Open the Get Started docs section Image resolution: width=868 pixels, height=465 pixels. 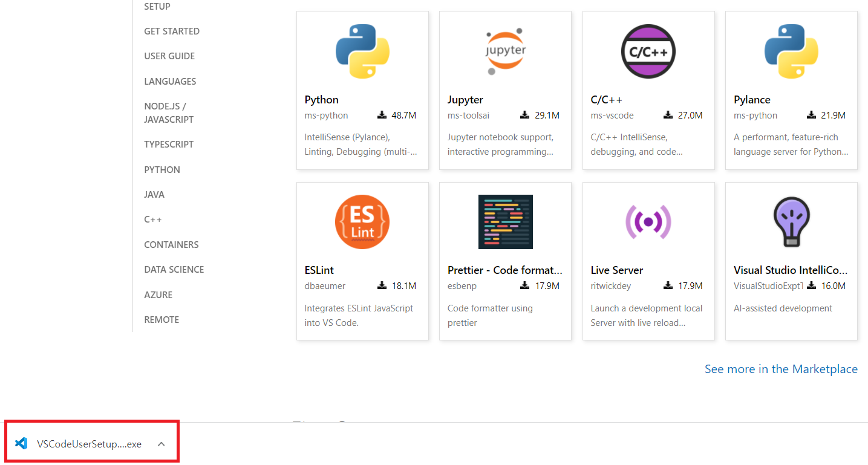pos(172,31)
